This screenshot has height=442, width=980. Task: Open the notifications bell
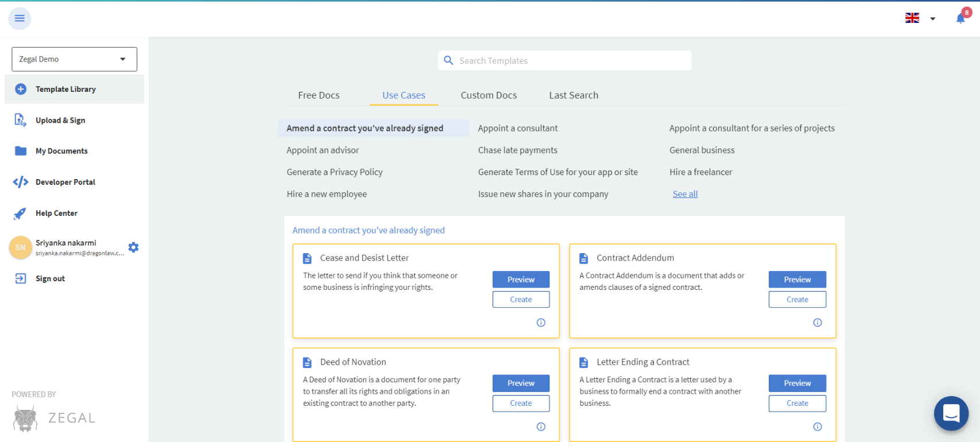coord(960,18)
